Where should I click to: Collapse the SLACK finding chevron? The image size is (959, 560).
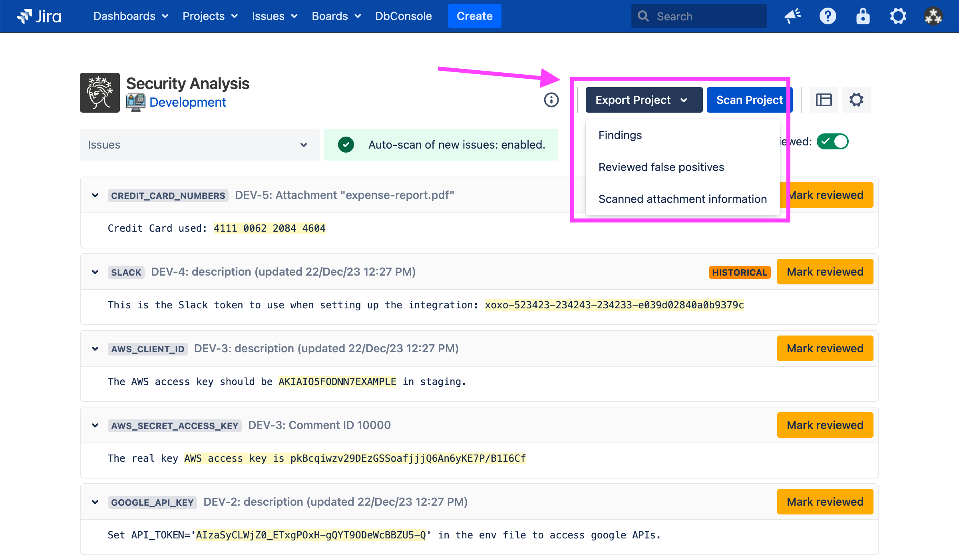click(95, 272)
